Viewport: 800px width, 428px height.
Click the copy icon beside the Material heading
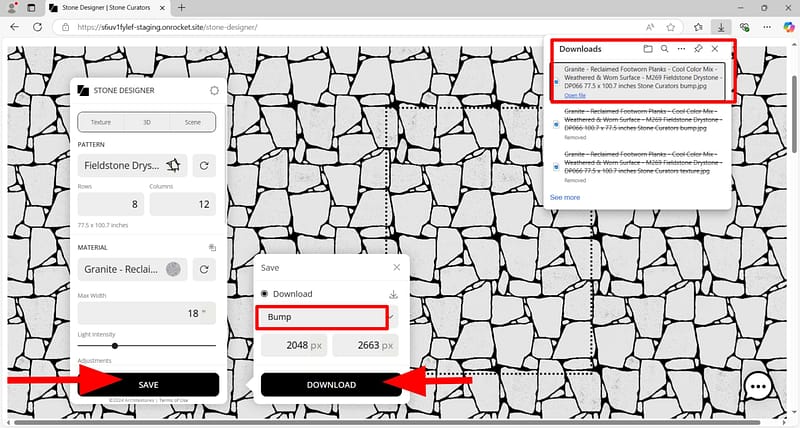(x=212, y=247)
